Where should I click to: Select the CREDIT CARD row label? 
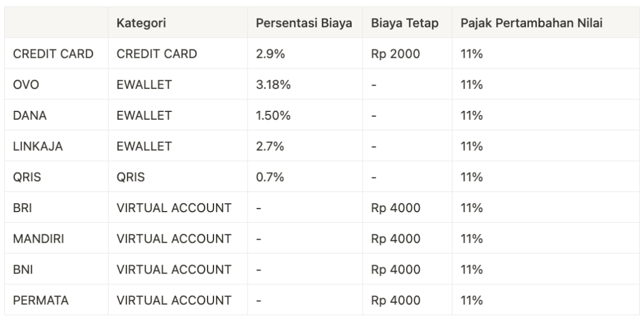[53, 54]
